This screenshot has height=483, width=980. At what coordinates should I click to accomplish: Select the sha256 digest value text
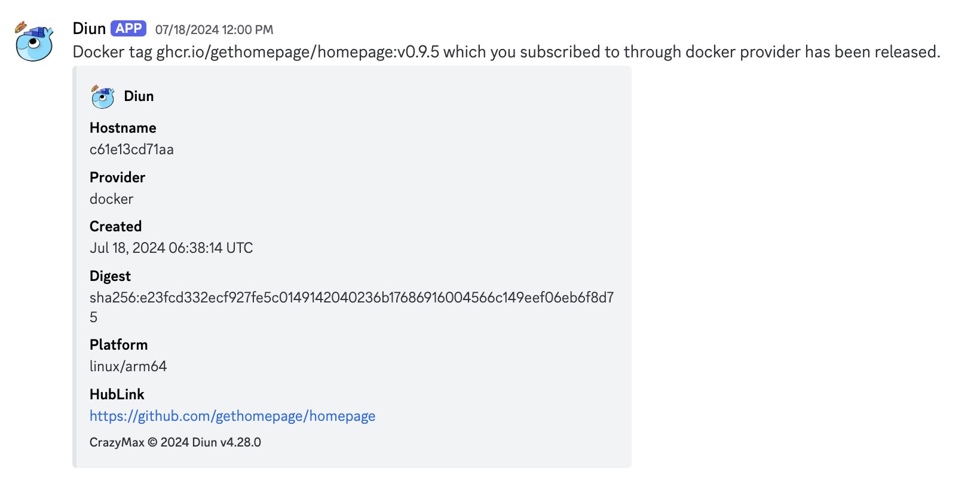click(354, 297)
